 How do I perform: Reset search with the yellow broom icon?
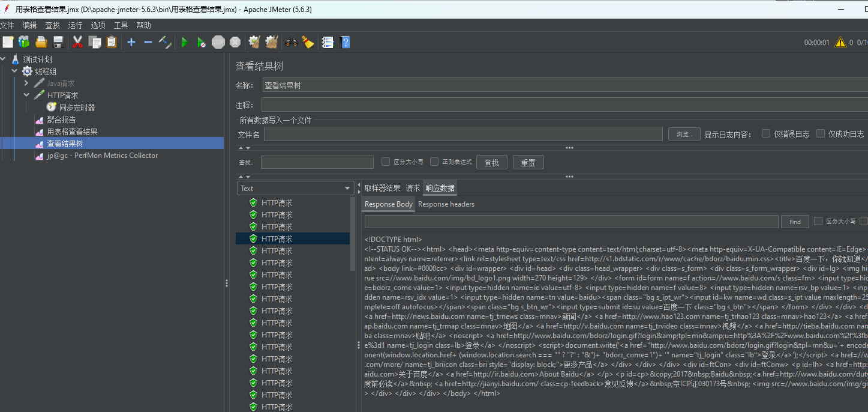[308, 42]
